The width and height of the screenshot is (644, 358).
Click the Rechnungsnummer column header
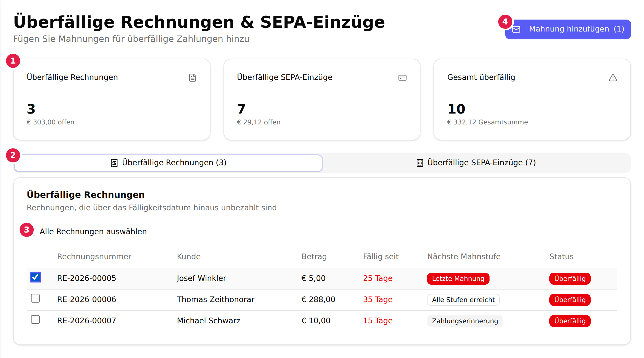[x=94, y=256]
